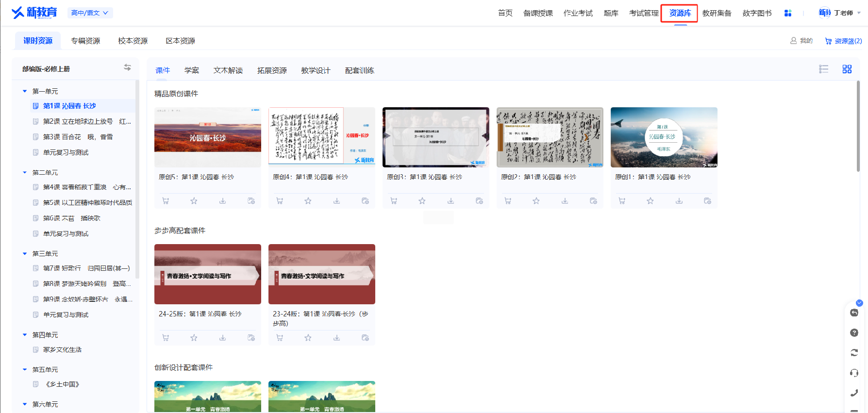
Task: Click the back arrow floating icon
Action: 854,313
